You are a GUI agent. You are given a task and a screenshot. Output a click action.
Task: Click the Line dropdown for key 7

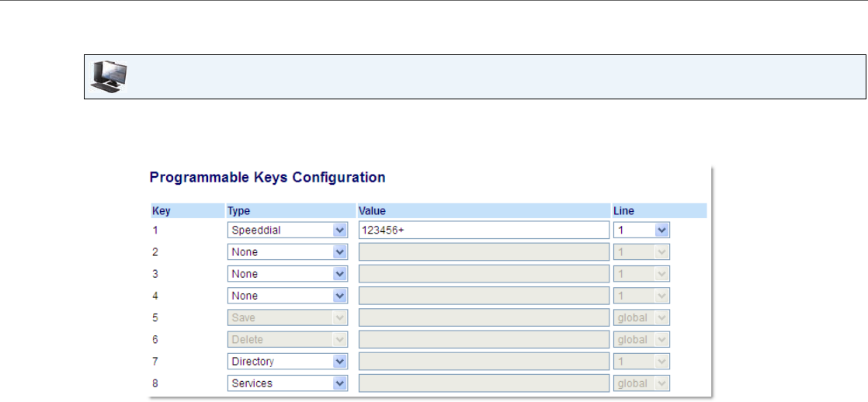[x=641, y=362]
